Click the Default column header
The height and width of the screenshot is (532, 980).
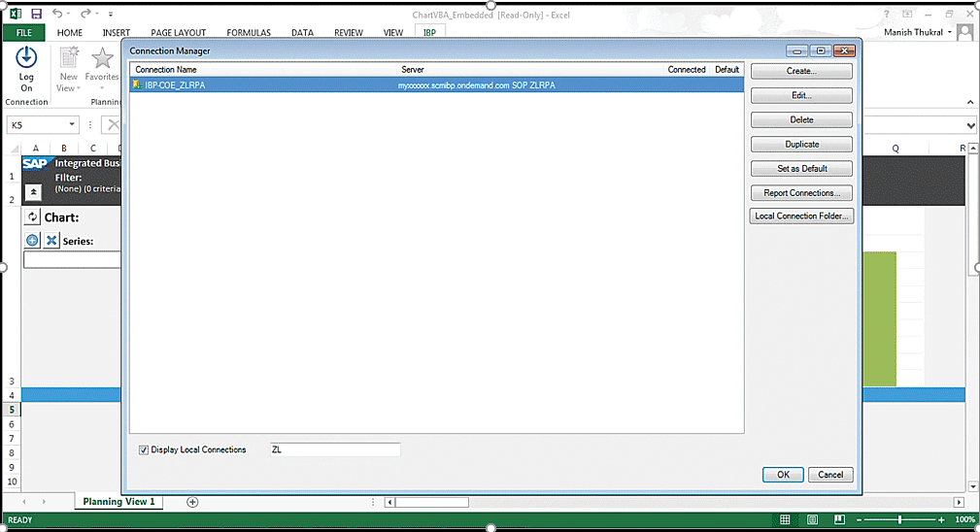click(x=727, y=69)
